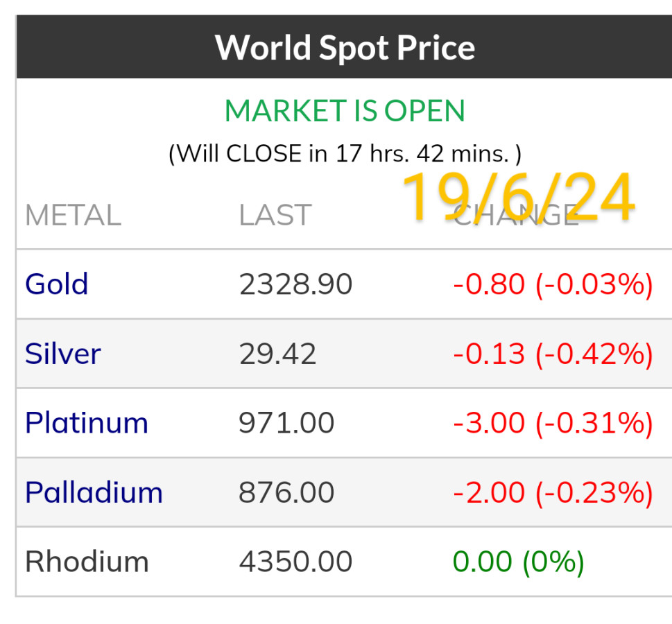Open the Platinum metal link
This screenshot has height=624, width=672.
pyautogui.click(x=86, y=423)
